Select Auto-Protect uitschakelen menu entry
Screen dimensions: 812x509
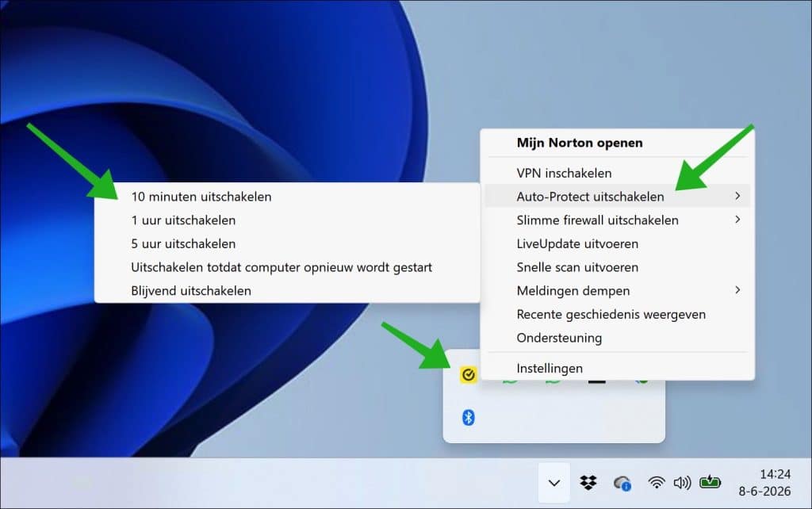[x=617, y=197]
